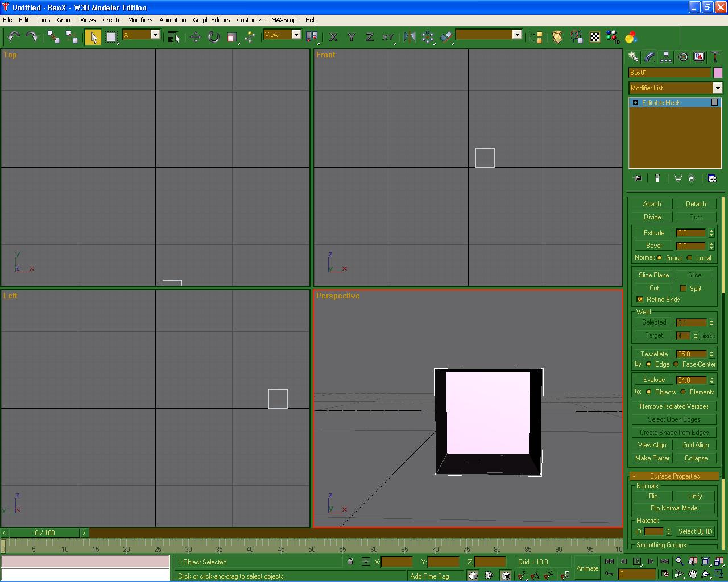Switch to the Hierarchy command panel tab
Viewport: 728px width, 582px height.
[666, 57]
